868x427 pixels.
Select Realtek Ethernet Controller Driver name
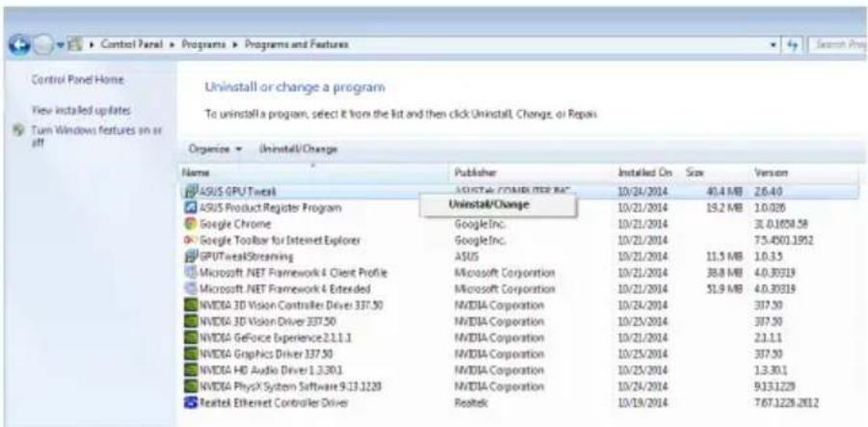tap(274, 403)
